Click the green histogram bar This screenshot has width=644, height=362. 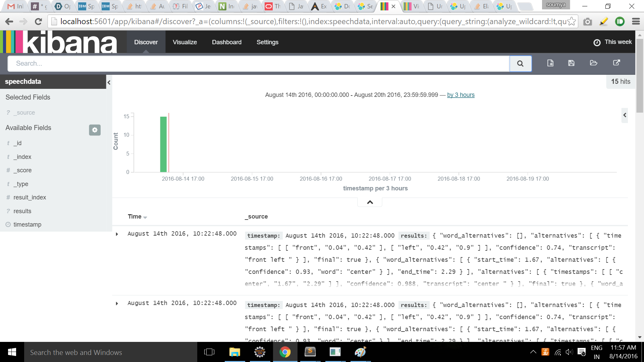163,144
